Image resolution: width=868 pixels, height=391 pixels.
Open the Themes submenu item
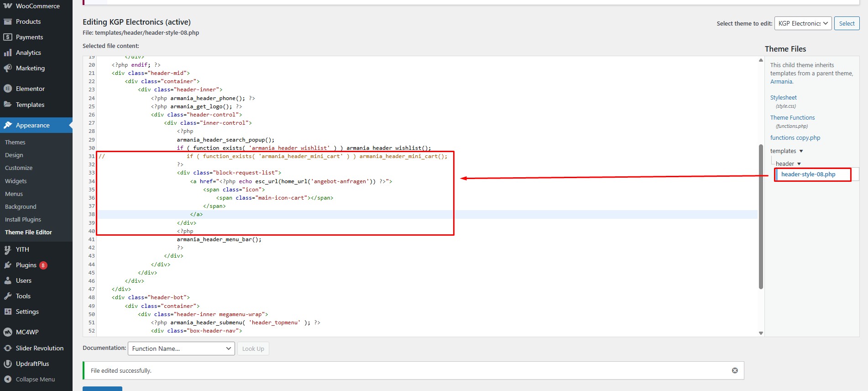coord(15,143)
